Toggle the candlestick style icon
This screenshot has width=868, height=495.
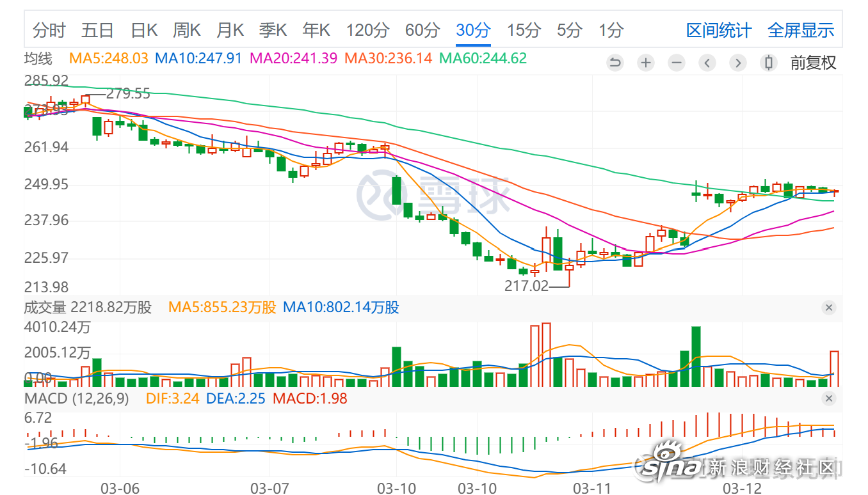click(x=769, y=63)
